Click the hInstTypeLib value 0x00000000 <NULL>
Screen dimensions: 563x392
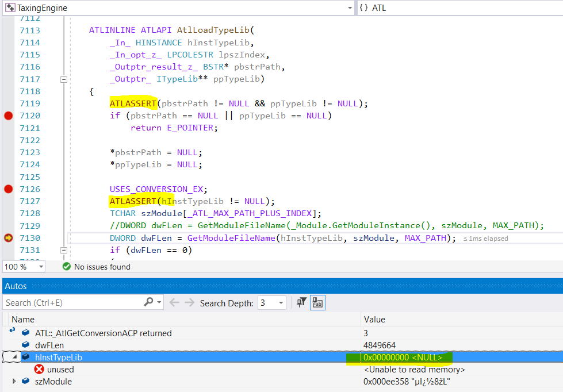tap(403, 358)
